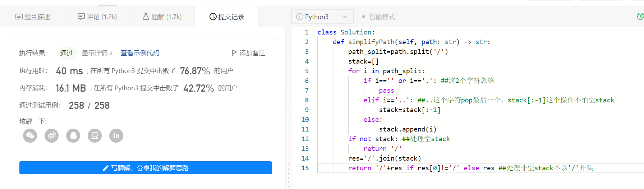Click the 通过 status badge
The image size is (644, 189).
point(66,53)
